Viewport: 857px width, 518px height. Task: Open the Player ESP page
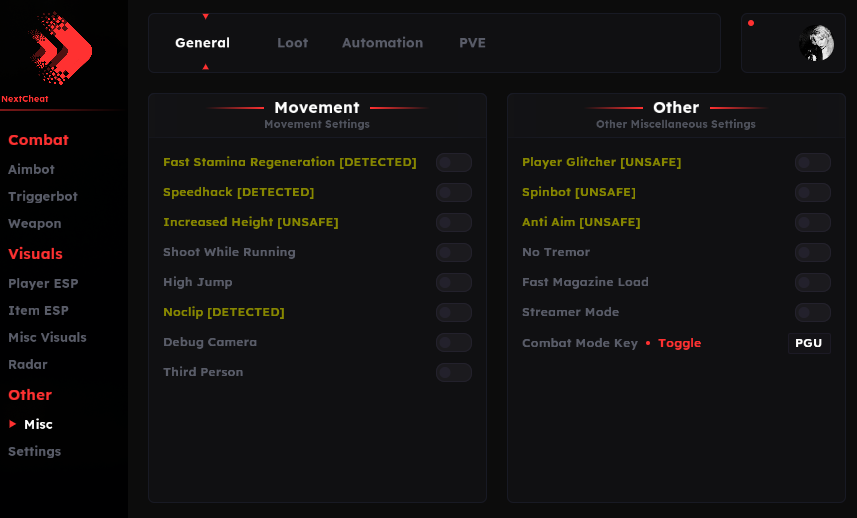point(43,284)
